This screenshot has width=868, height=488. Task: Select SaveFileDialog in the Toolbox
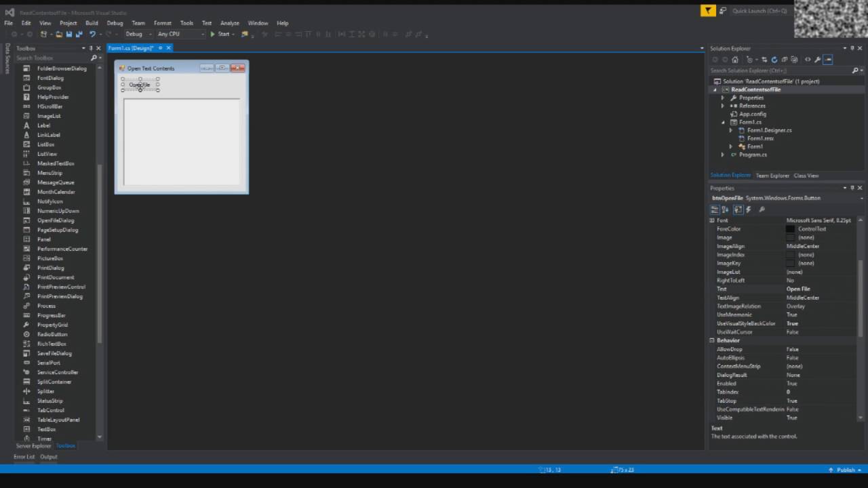pyautogui.click(x=54, y=353)
